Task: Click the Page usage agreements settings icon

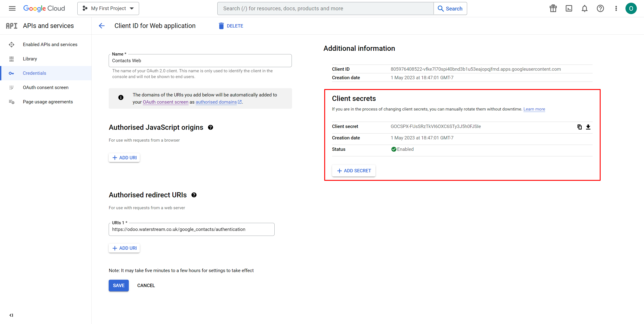Action: pos(11,102)
